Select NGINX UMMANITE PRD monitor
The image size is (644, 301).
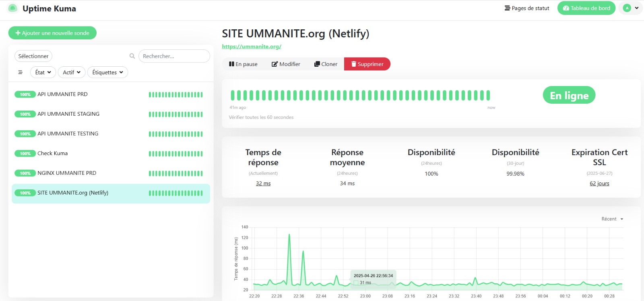[111, 173]
